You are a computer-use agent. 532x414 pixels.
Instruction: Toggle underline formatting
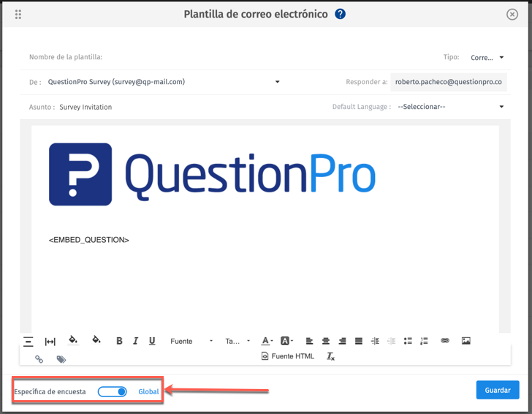152,341
